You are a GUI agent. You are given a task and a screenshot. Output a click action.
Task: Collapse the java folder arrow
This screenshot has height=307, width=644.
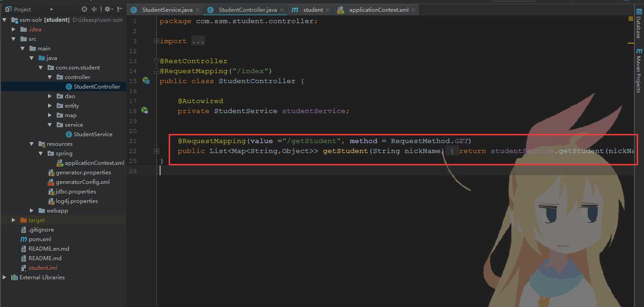32,58
